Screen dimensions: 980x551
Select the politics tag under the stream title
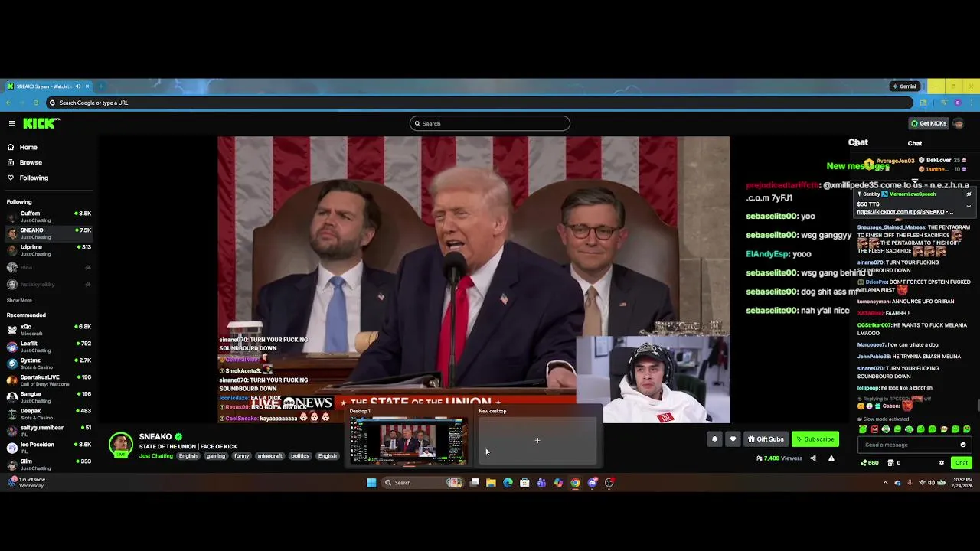[x=300, y=456]
